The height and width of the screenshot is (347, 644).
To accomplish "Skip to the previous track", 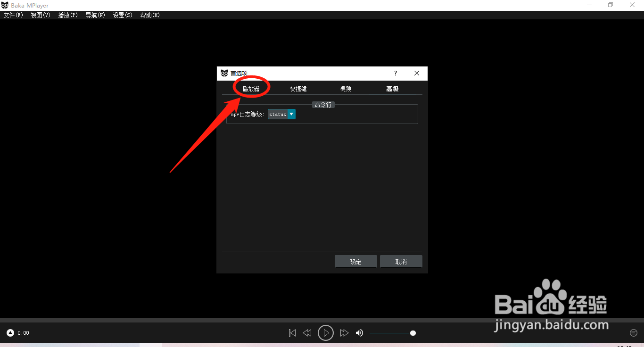I will 292,333.
